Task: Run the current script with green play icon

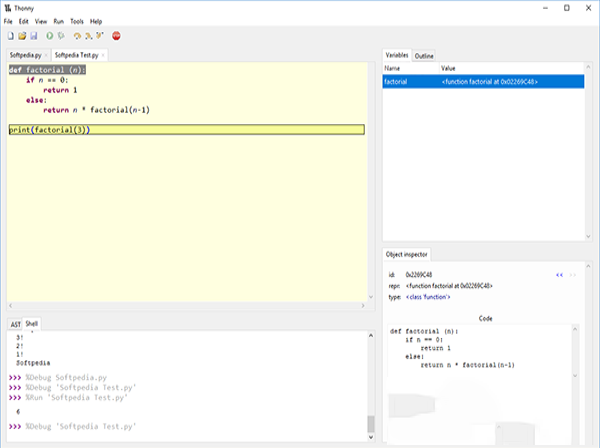Action: (49, 35)
